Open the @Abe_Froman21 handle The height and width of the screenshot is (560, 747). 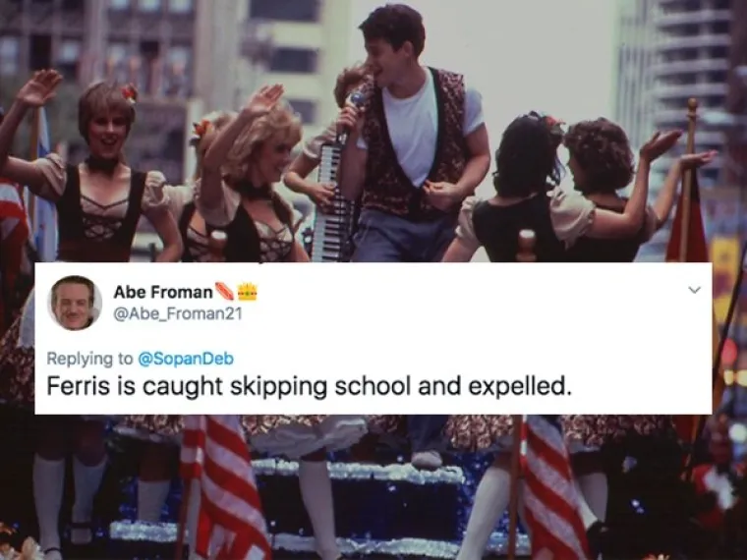[178, 313]
